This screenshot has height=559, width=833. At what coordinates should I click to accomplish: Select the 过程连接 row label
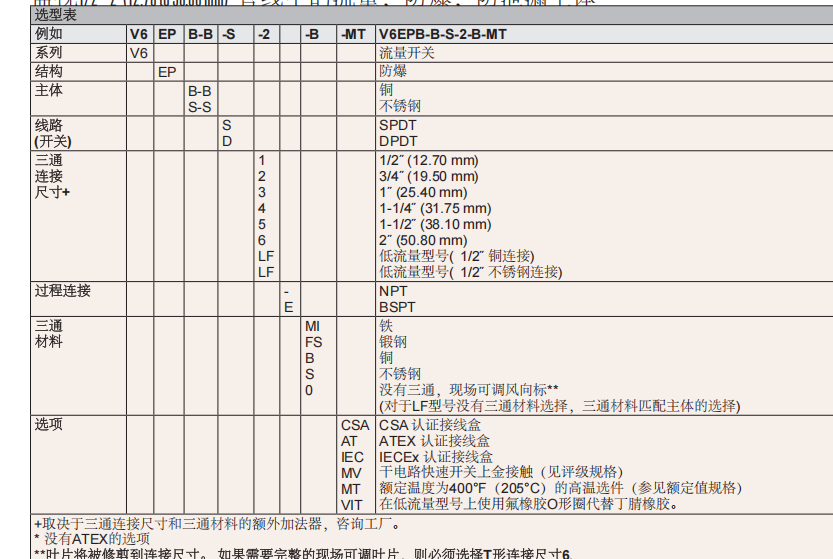pyautogui.click(x=62, y=291)
